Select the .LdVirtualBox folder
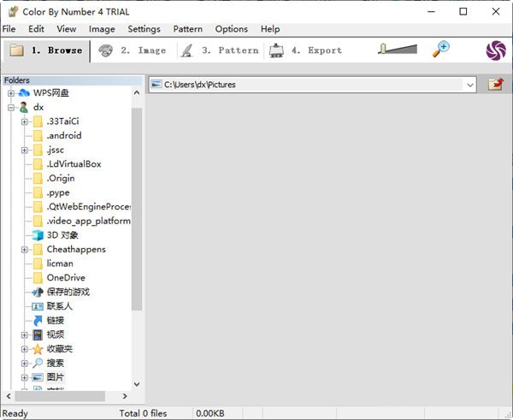Image resolution: width=513 pixels, height=420 pixels. pos(74,164)
